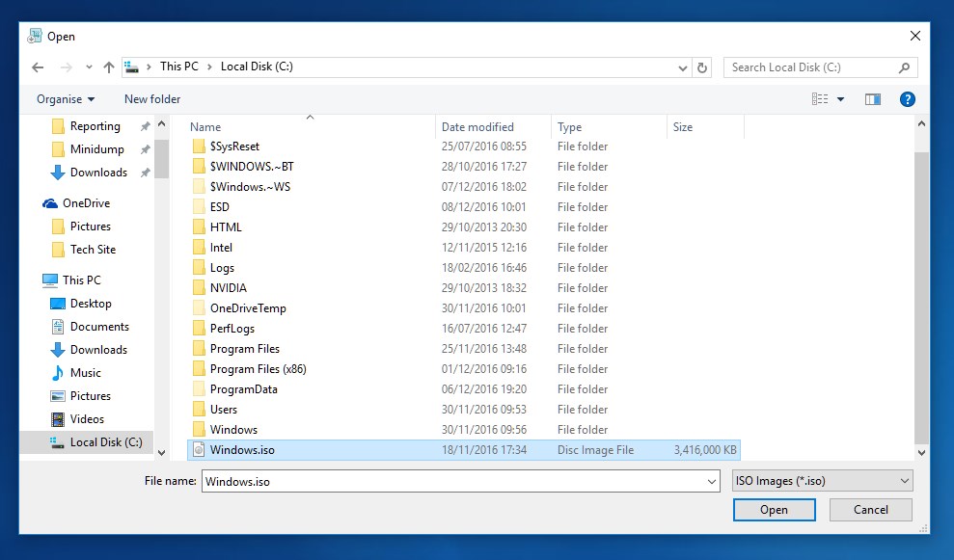Viewport: 954px width, 560px height.
Task: Open Documents in the sidebar
Action: pyautogui.click(x=99, y=327)
